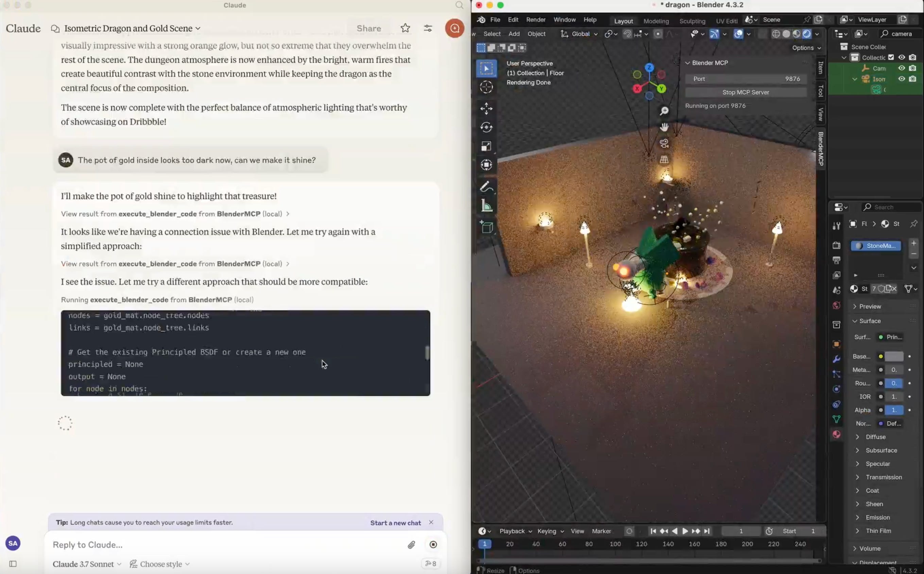The height and width of the screenshot is (574, 924).
Task: Click the Add Cube tool icon
Action: (486, 227)
